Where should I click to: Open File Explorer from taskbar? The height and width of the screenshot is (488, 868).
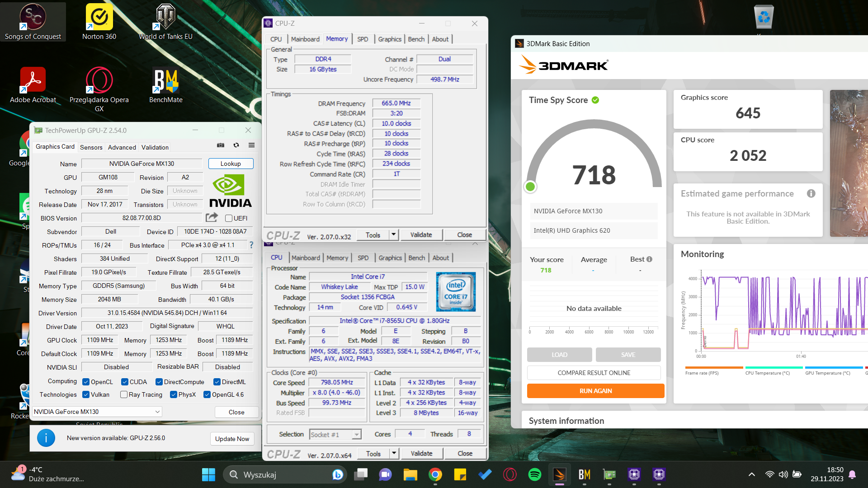pos(410,474)
